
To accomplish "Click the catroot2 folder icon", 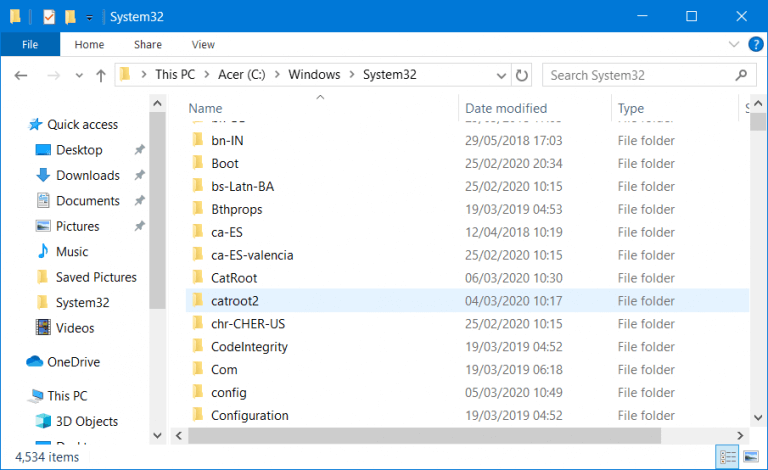I will (197, 300).
